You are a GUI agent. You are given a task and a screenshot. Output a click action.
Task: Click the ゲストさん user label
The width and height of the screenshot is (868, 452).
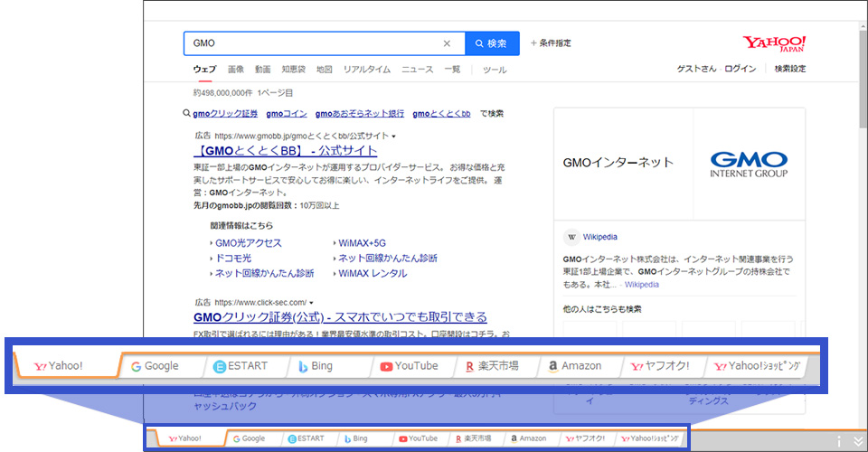point(696,69)
